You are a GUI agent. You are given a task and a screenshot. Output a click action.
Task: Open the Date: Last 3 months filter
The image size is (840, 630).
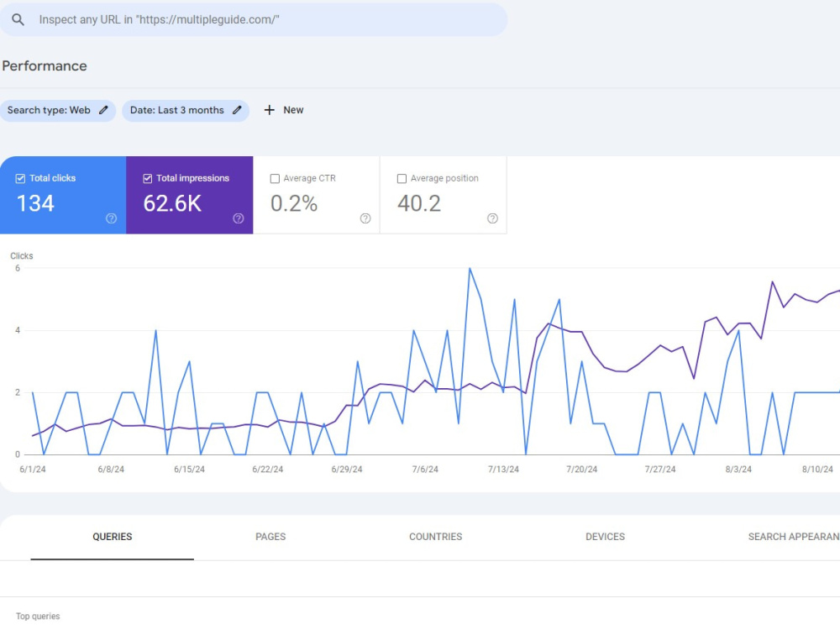pos(186,110)
